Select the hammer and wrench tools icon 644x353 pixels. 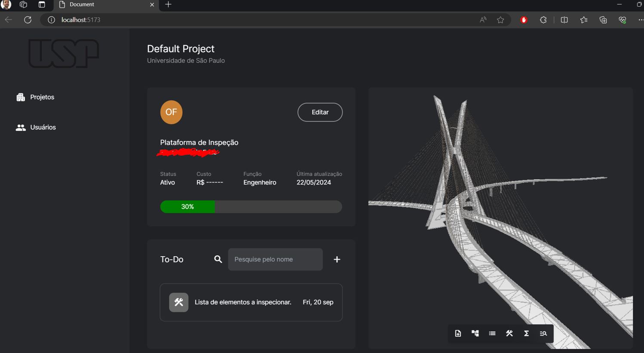click(509, 334)
